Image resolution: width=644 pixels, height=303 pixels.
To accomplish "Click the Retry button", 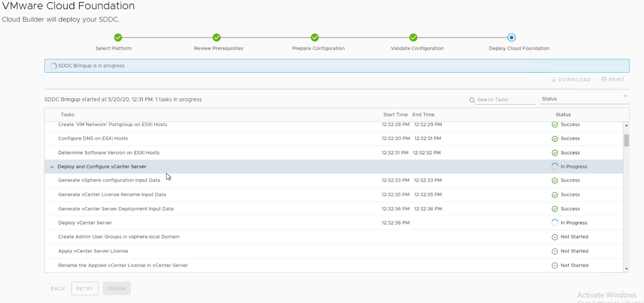I will (85, 288).
